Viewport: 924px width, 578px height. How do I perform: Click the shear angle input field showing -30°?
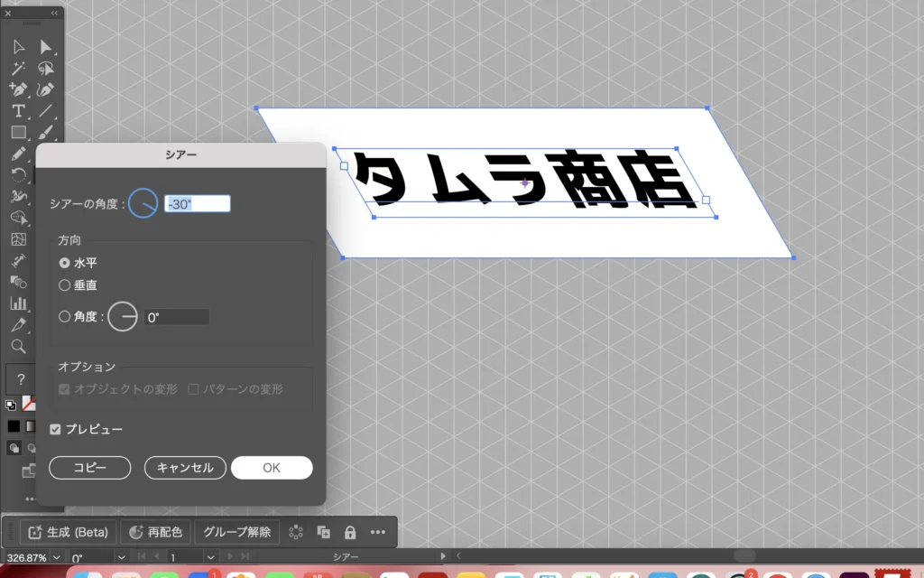(x=197, y=204)
